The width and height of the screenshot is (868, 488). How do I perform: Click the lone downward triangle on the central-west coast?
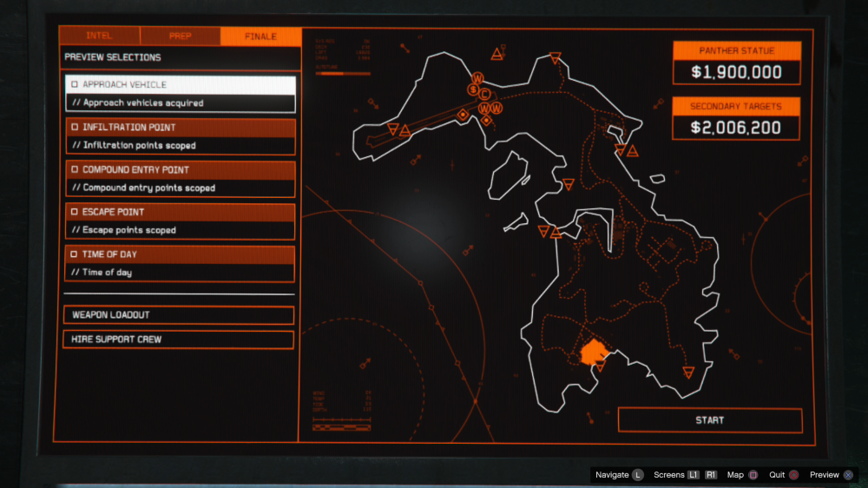(x=569, y=184)
